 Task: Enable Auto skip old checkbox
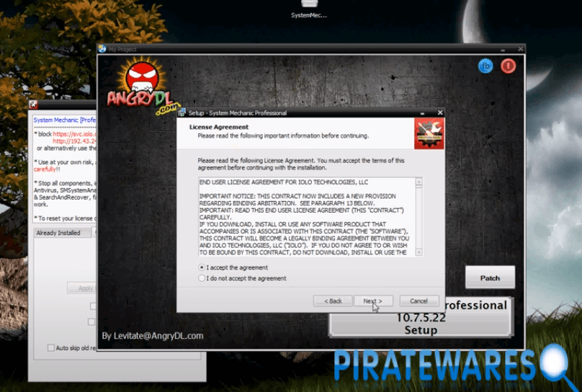[x=50, y=347]
